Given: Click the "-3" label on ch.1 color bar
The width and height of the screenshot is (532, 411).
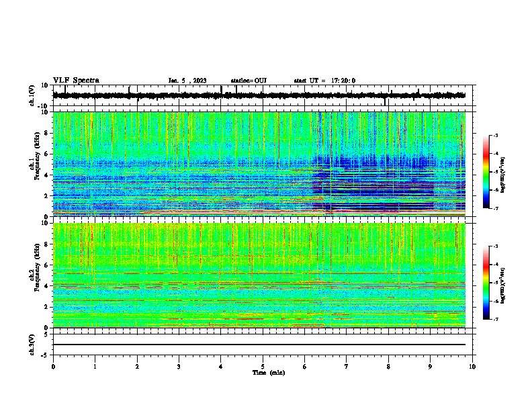Looking at the screenshot, I should 495,135.
